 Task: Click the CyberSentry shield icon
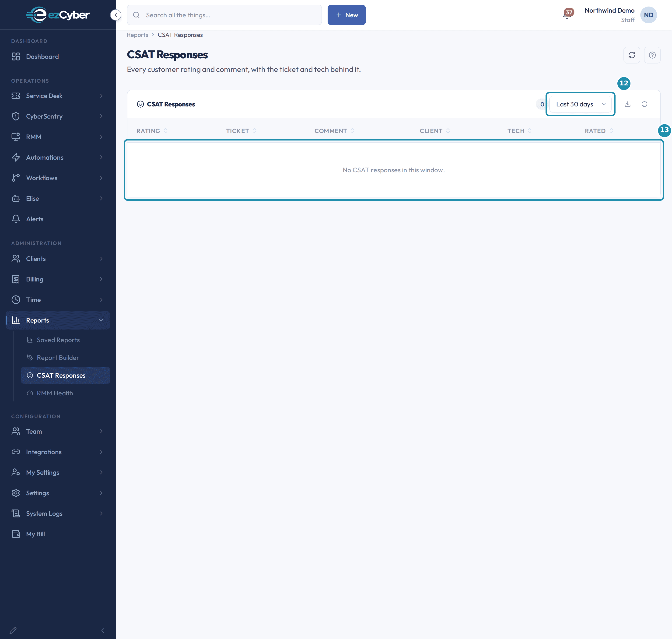16,116
